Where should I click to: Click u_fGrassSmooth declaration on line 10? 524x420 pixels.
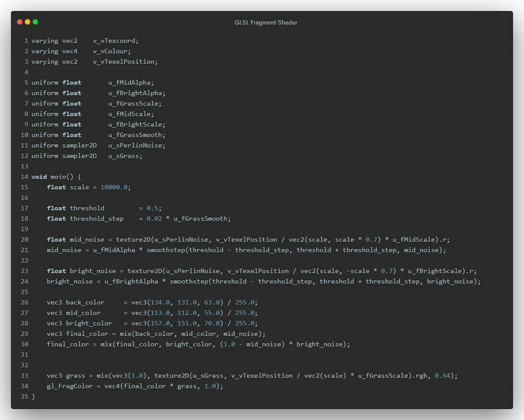coord(136,135)
